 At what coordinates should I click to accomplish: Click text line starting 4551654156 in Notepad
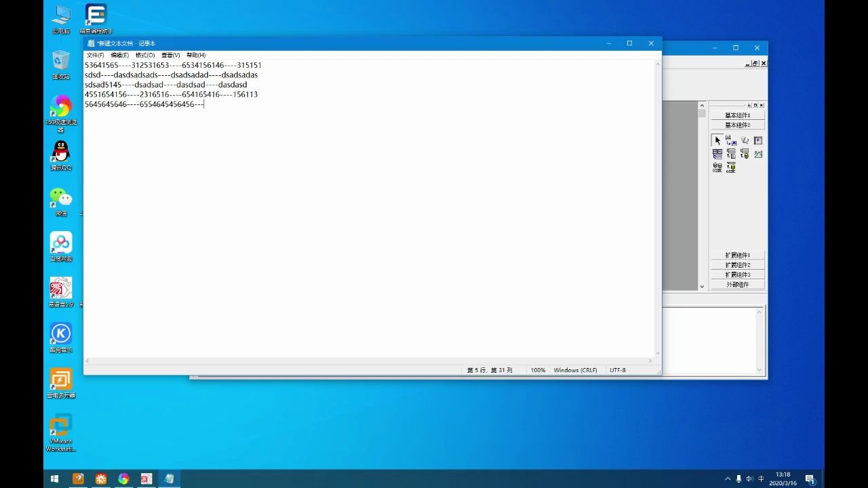(171, 94)
